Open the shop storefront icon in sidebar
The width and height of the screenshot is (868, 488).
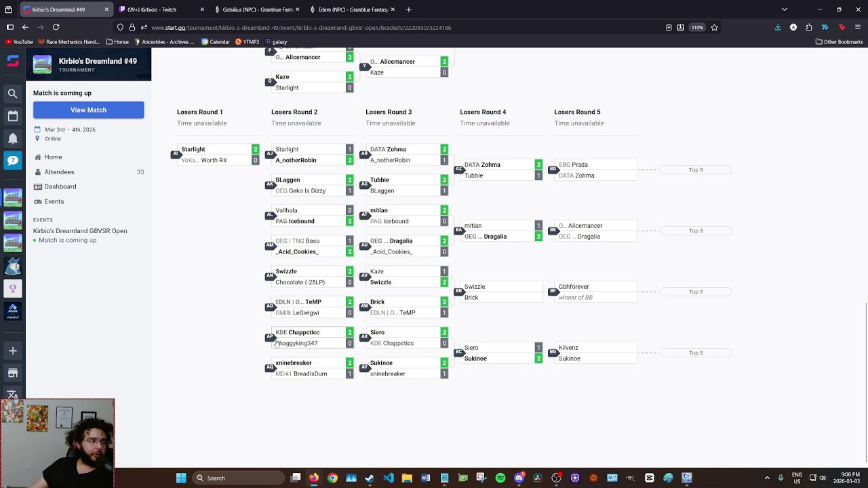coord(12,373)
